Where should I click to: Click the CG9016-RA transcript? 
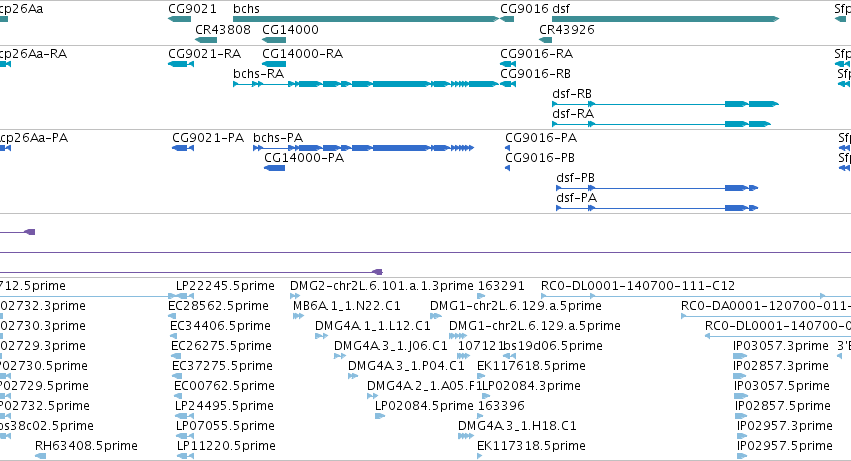tap(536, 54)
